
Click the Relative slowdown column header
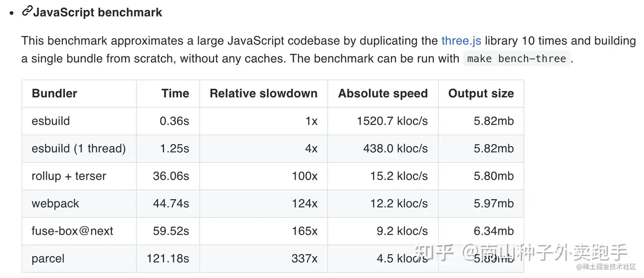263,93
